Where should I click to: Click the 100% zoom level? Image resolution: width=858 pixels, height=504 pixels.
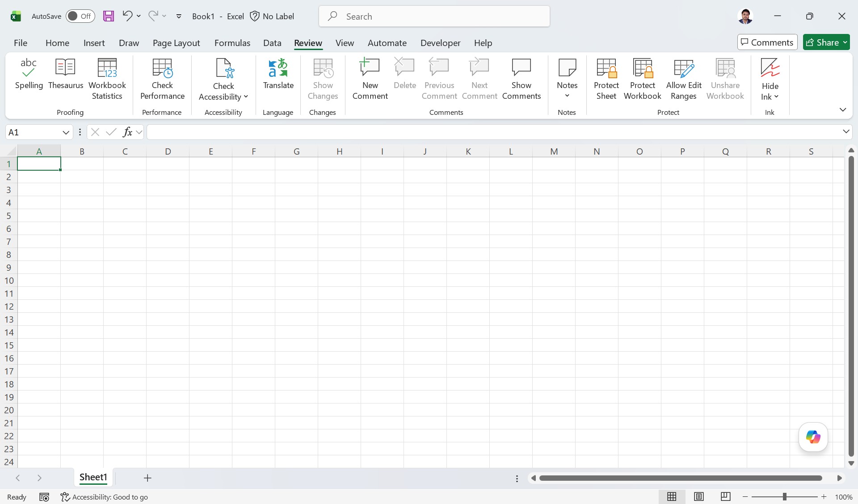tap(844, 497)
